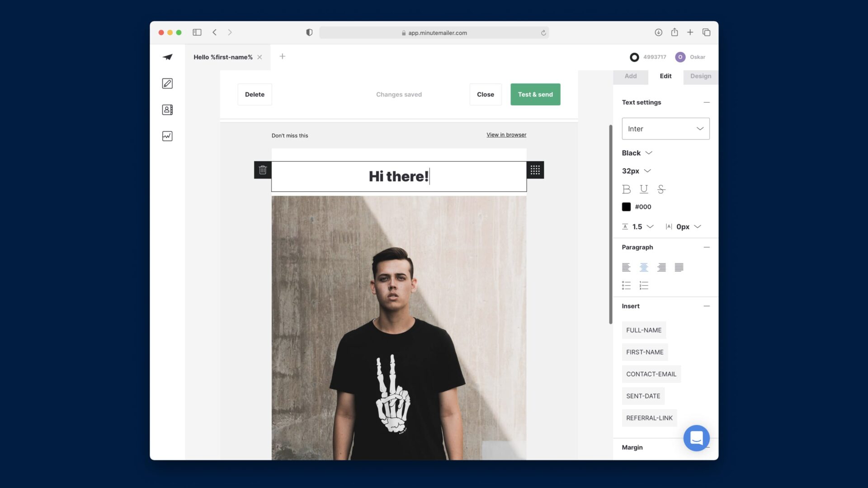Screen dimensions: 868x488
Task: Click the Test & send button
Action: [535, 94]
